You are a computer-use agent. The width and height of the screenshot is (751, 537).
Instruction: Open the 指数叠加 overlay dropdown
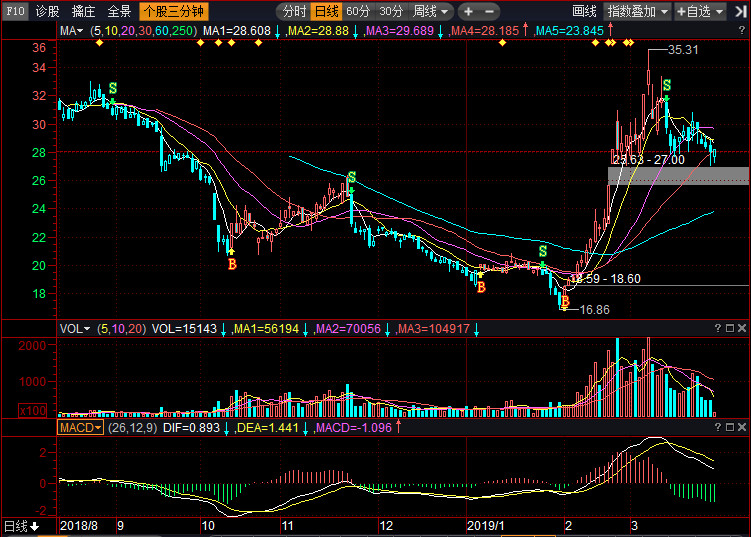coord(637,11)
